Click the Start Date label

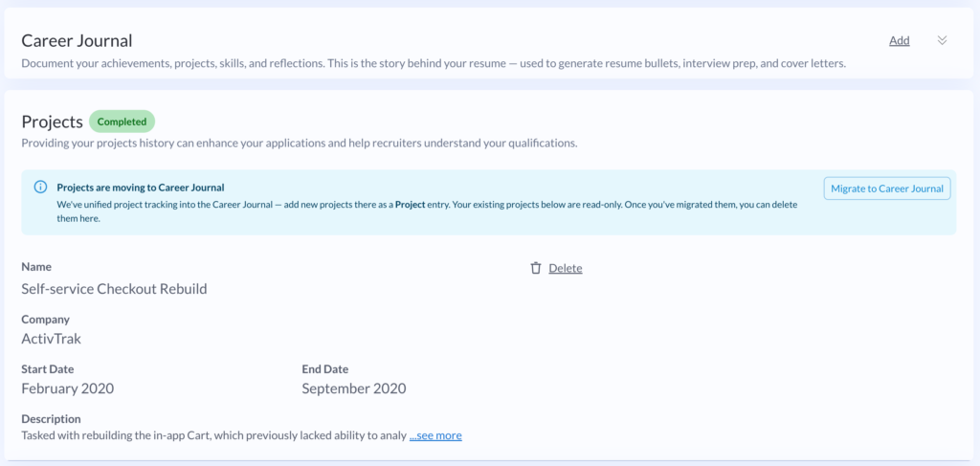point(48,369)
